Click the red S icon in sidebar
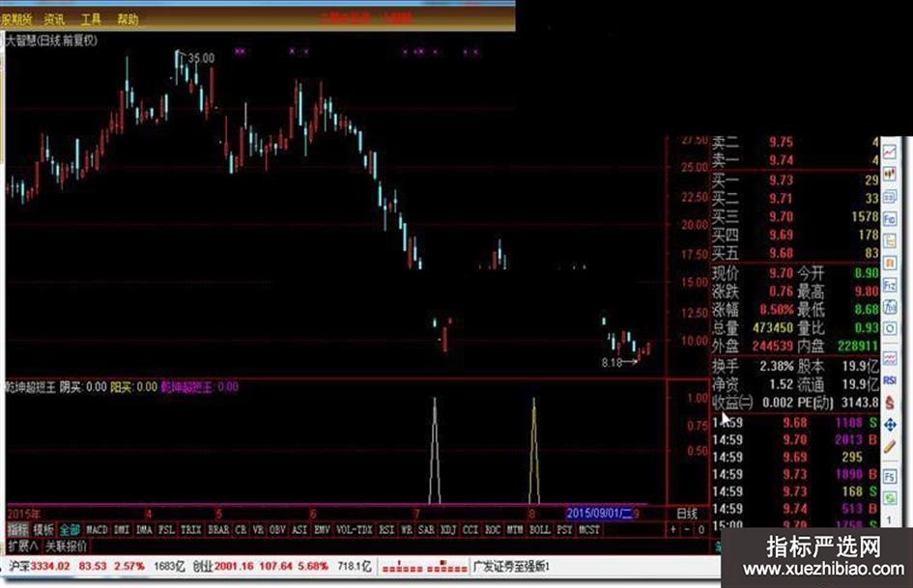 coord(890,403)
